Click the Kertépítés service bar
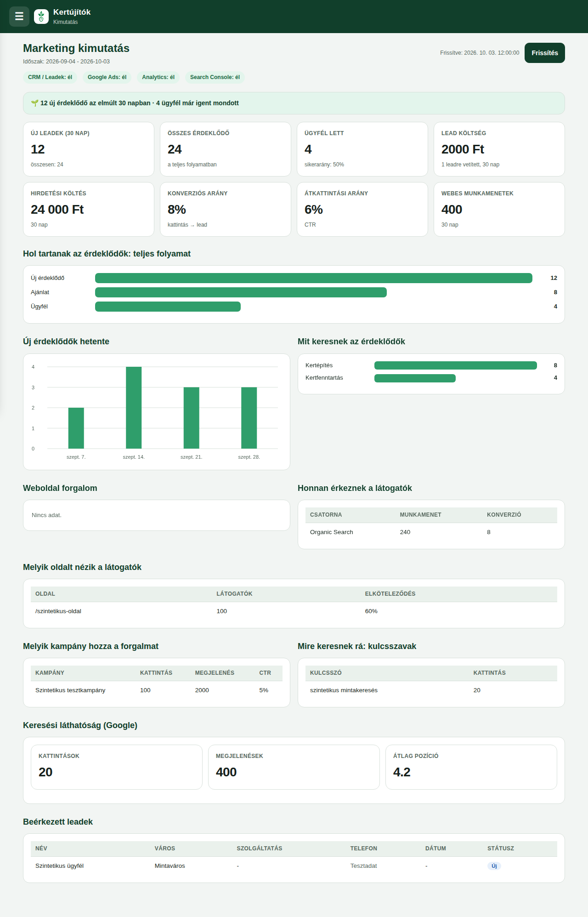 [456, 365]
